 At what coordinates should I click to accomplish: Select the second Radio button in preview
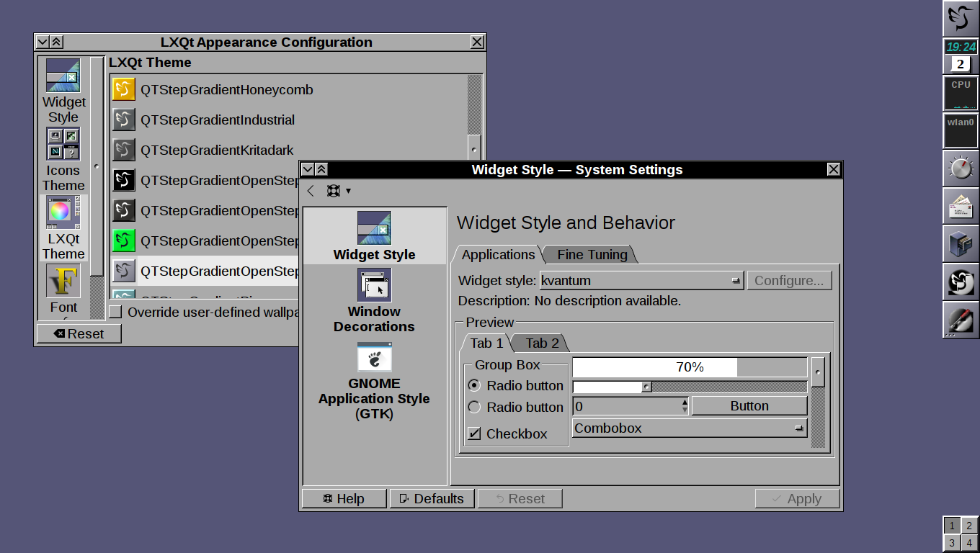coord(474,407)
